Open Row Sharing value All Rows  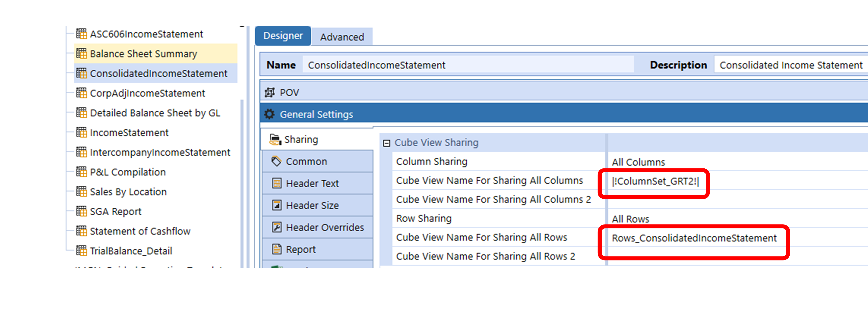[x=738, y=219]
